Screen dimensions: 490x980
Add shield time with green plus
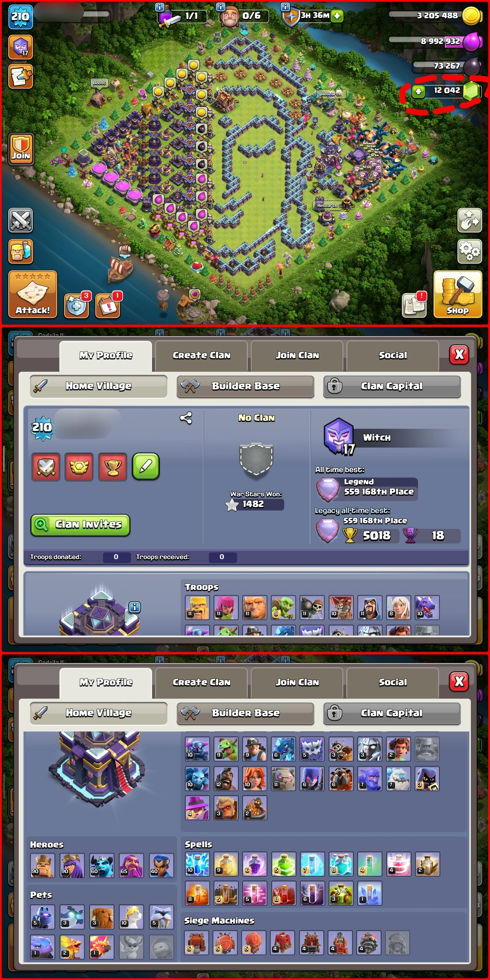pyautogui.click(x=337, y=16)
